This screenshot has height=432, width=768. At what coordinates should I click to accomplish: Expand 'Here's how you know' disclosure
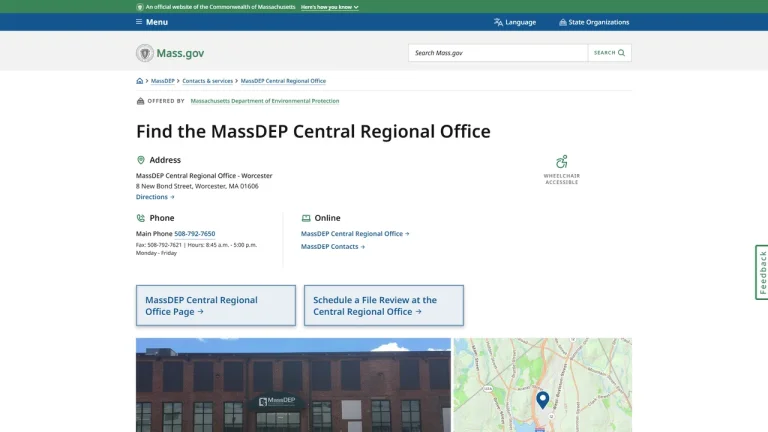[x=330, y=7]
